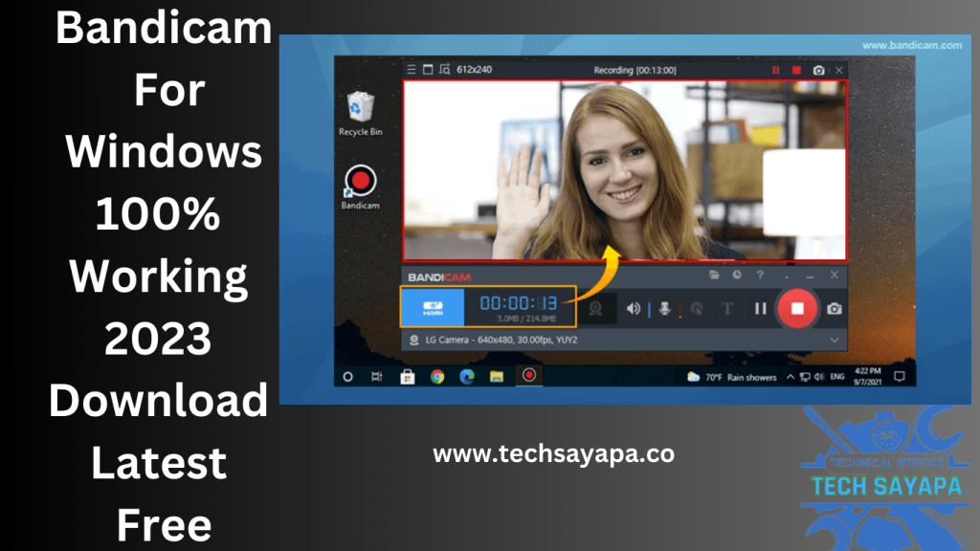Close the Bandicam main window
Image resolution: width=980 pixels, height=551 pixels.
835,275
